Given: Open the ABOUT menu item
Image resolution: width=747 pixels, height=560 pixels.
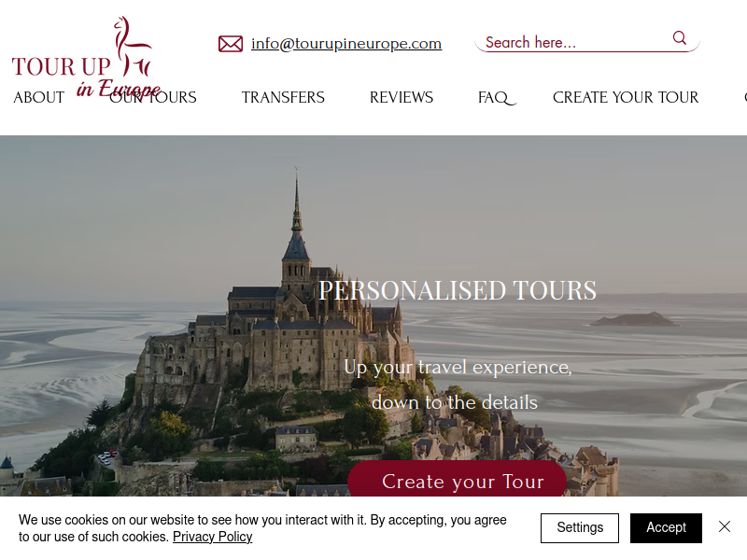Looking at the screenshot, I should (38, 97).
